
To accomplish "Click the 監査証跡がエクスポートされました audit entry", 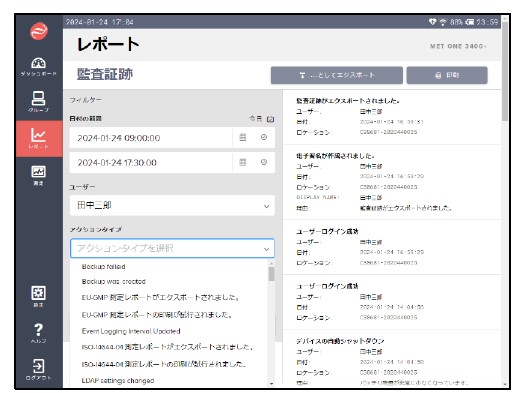I will [x=392, y=116].
